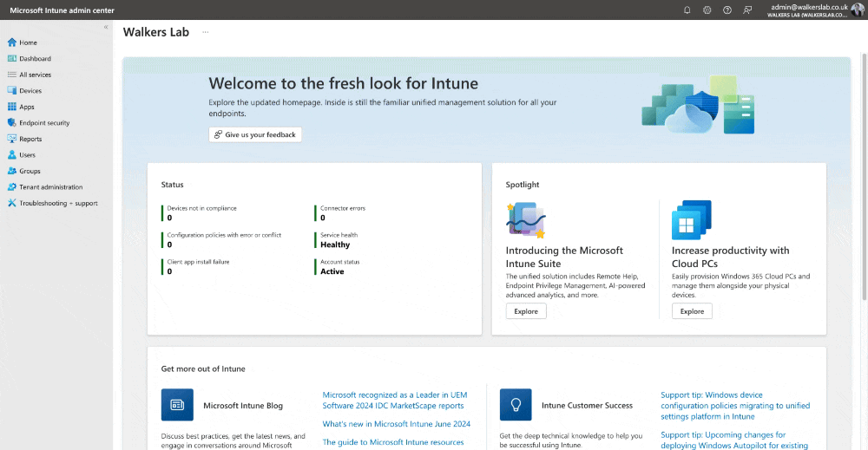Click the notifications bell icon
The width and height of the screenshot is (868, 450).
point(687,10)
